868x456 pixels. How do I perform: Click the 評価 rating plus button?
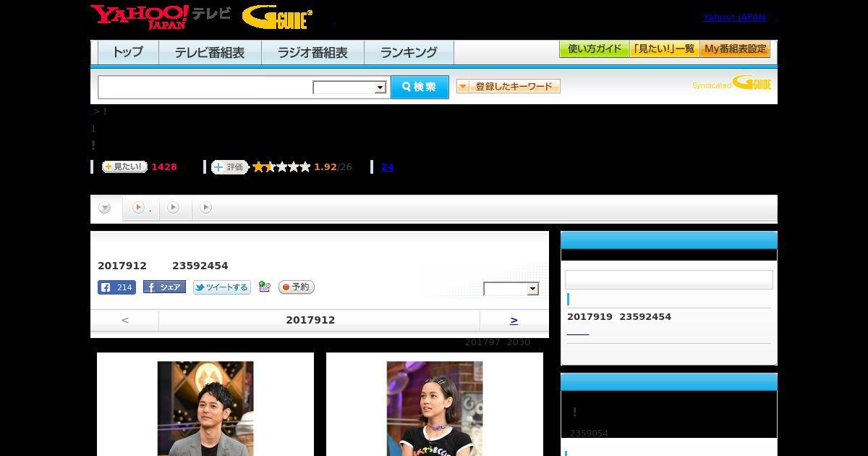pyautogui.click(x=230, y=167)
